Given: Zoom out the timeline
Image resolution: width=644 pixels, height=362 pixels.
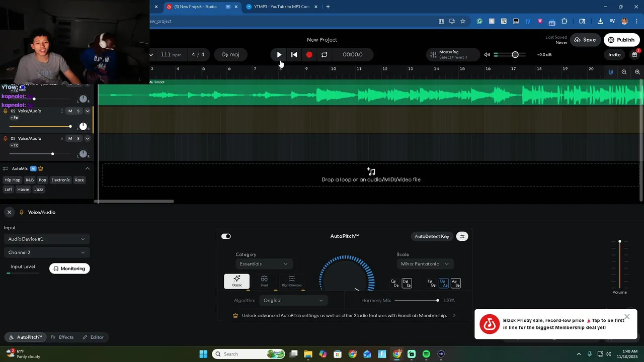Looking at the screenshot, I should point(624,72).
